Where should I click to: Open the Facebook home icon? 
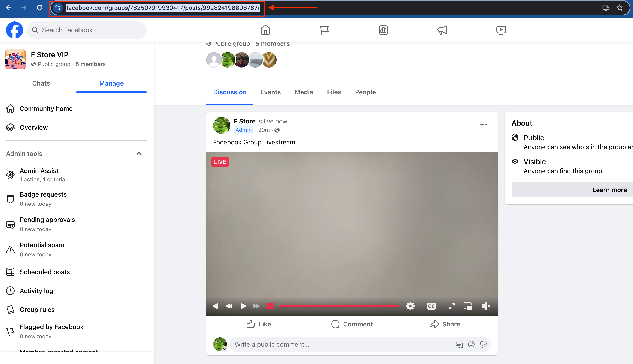point(265,30)
